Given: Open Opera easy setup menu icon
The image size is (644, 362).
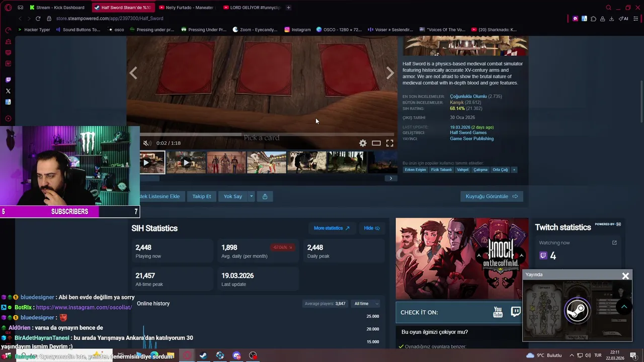Looking at the screenshot, I should [x=636, y=19].
